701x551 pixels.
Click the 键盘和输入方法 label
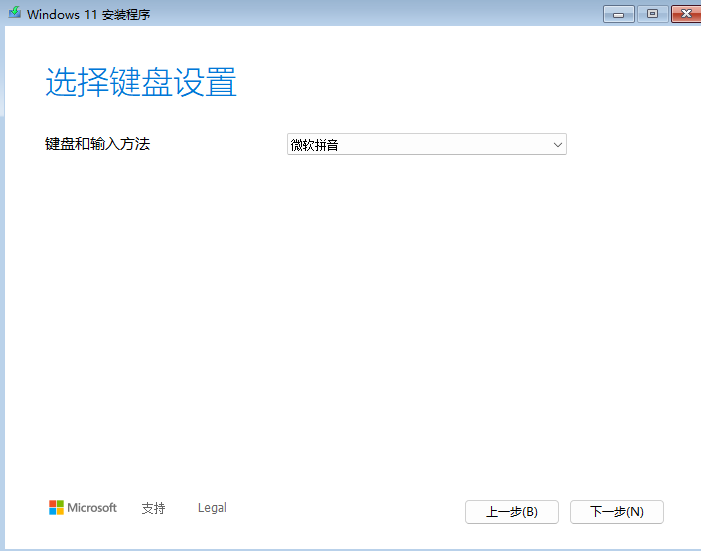[97, 144]
